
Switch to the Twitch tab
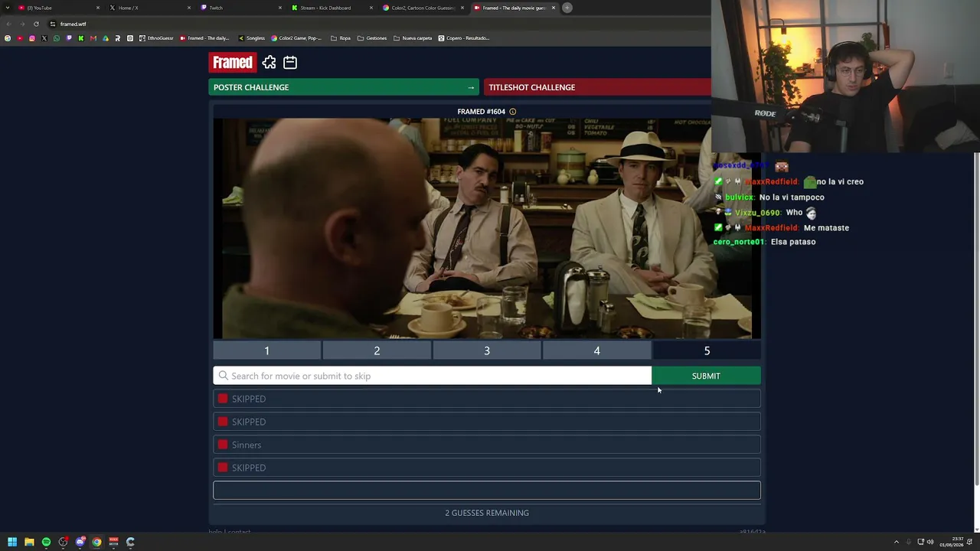[240, 8]
